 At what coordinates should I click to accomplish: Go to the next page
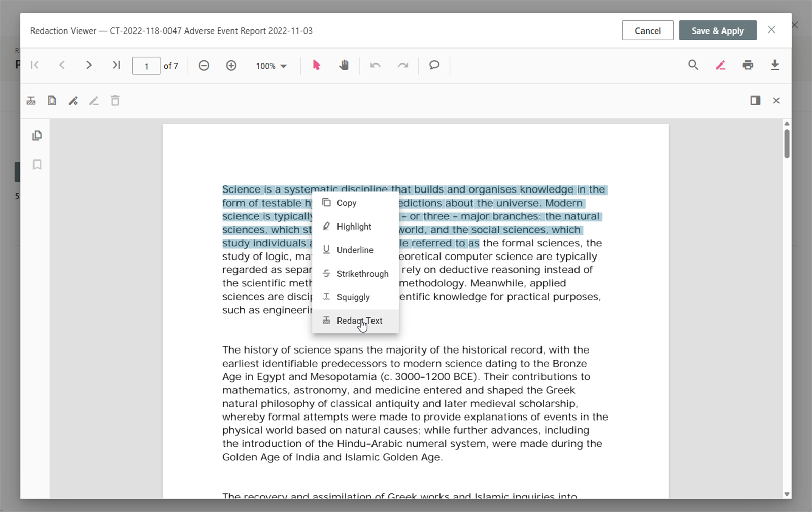pos(89,65)
